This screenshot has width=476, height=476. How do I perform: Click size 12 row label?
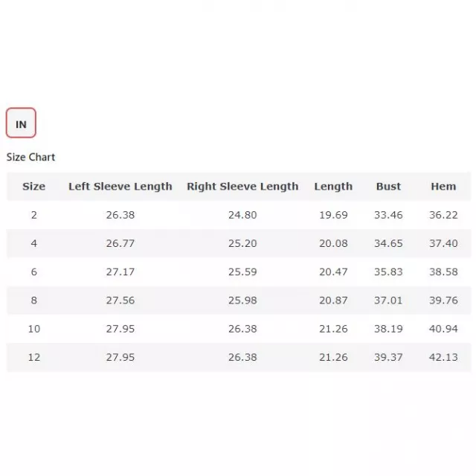click(34, 357)
